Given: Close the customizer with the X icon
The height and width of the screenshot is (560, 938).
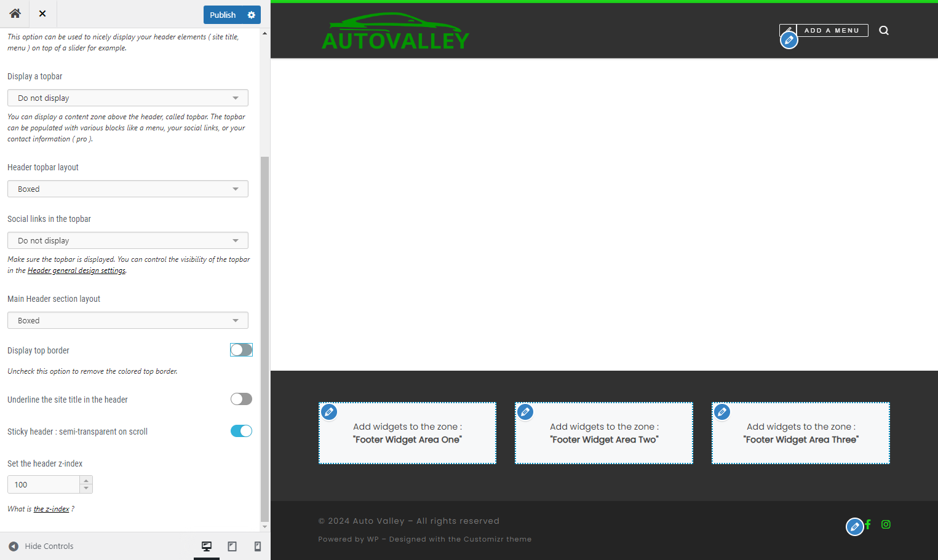Looking at the screenshot, I should 42,14.
